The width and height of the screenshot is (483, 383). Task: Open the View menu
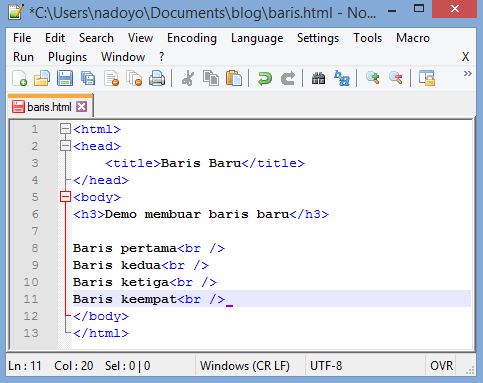pos(140,38)
